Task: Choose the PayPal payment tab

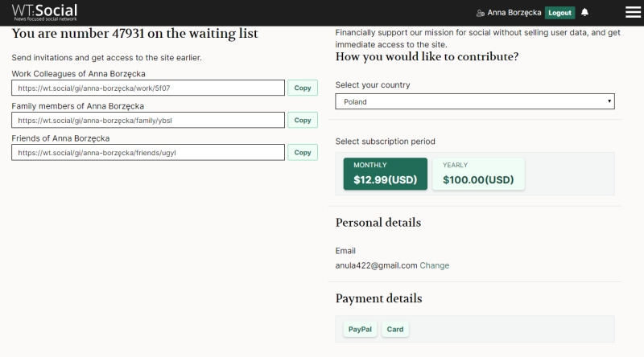Action: (x=359, y=330)
